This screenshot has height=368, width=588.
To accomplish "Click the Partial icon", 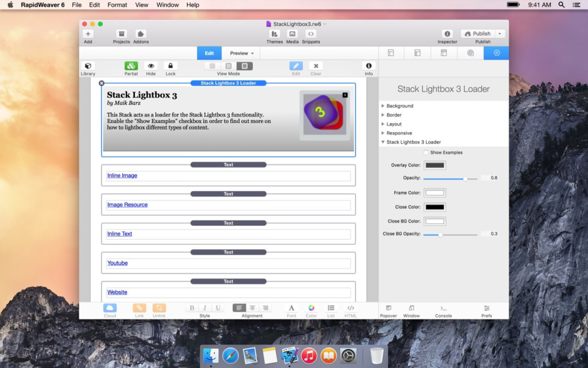I will coord(131,66).
